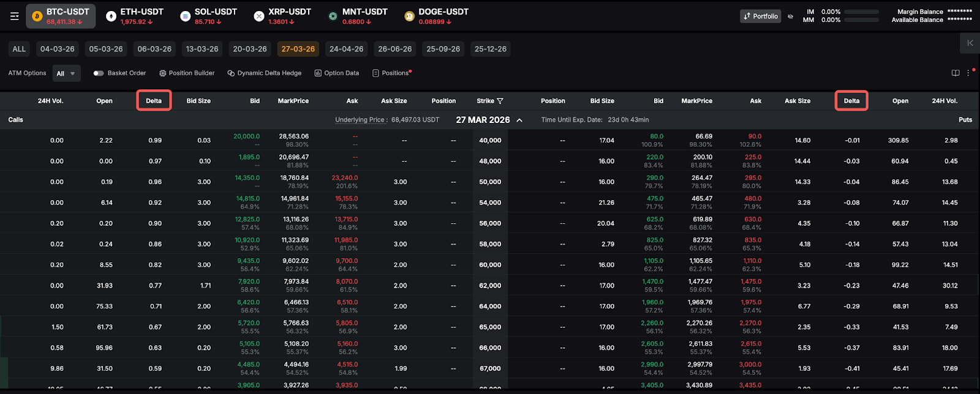
Task: Collapse the 27 MAR 2026 expiry section
Action: (519, 120)
